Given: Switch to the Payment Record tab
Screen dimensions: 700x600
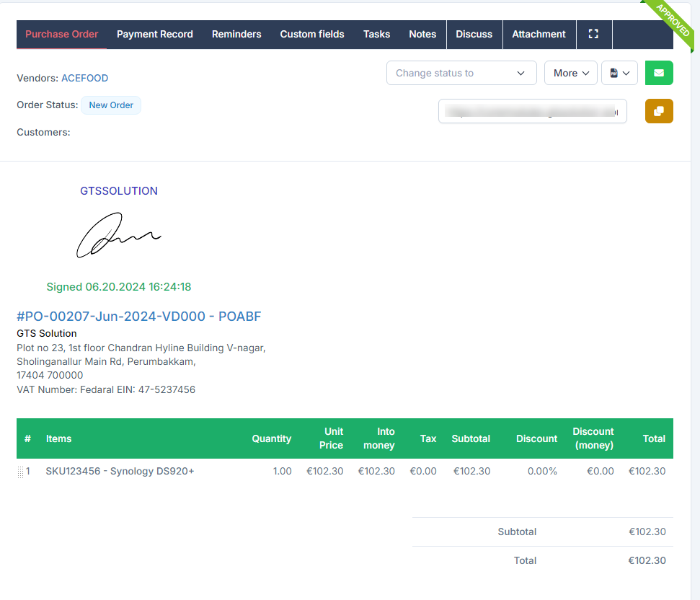Looking at the screenshot, I should pyautogui.click(x=155, y=34).
